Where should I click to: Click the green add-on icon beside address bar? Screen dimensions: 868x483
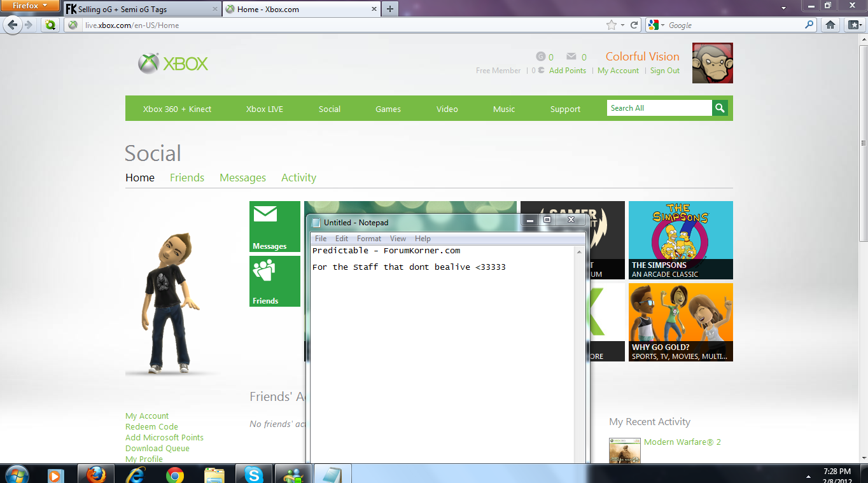[50, 25]
